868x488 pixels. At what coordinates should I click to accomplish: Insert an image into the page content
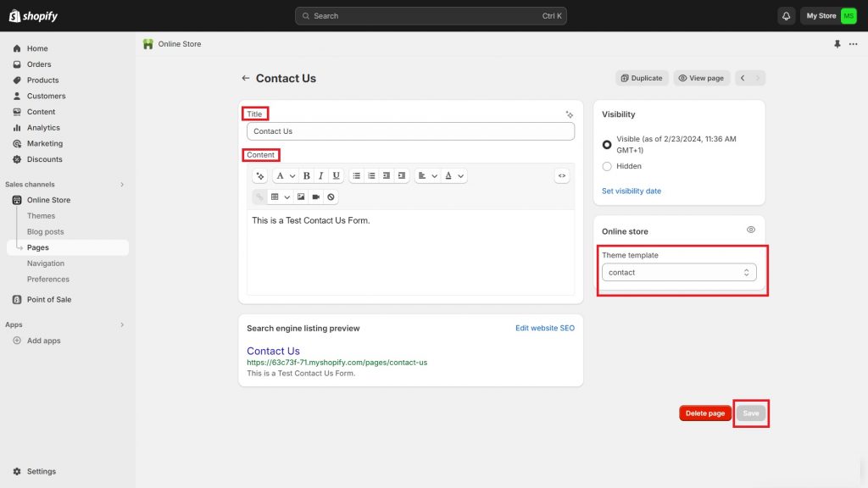301,197
